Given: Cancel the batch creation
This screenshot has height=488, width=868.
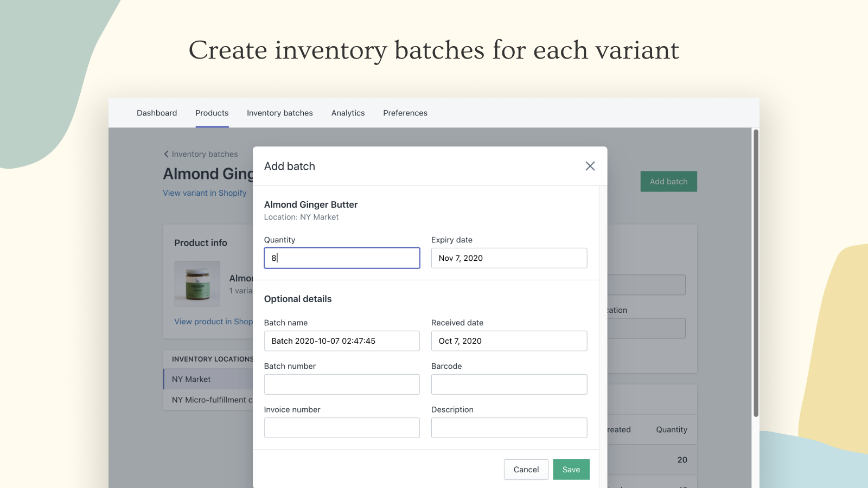Looking at the screenshot, I should click(x=525, y=469).
